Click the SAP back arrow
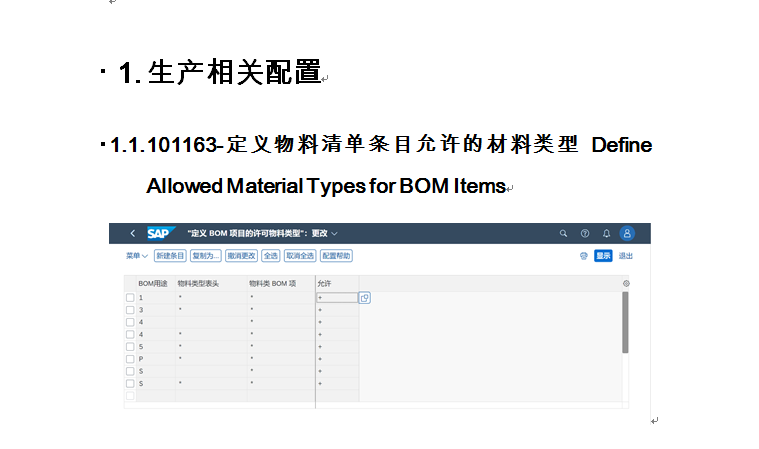759x449 pixels. (x=132, y=233)
